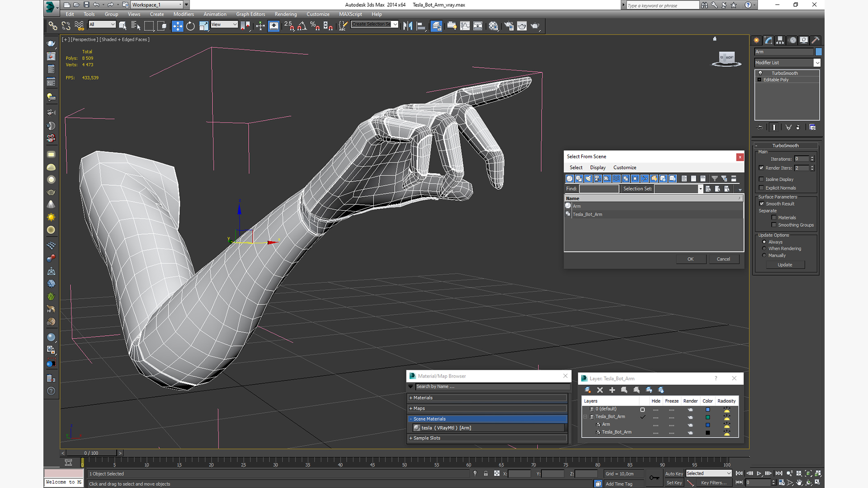Click the Auto Key button
This screenshot has width=868, height=488.
click(x=674, y=474)
